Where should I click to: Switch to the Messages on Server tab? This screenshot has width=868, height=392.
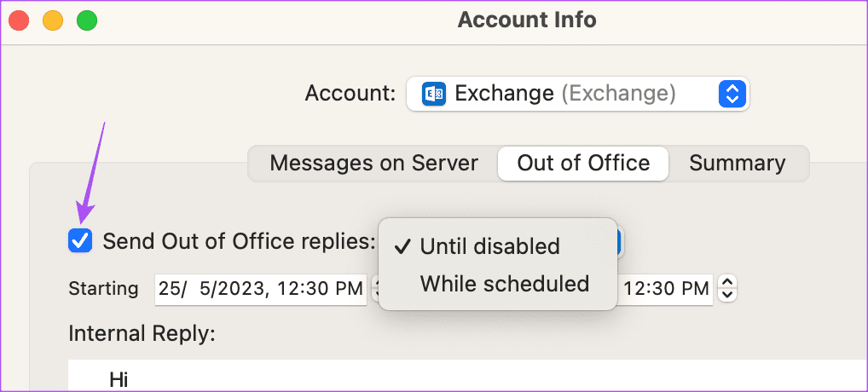coord(373,163)
